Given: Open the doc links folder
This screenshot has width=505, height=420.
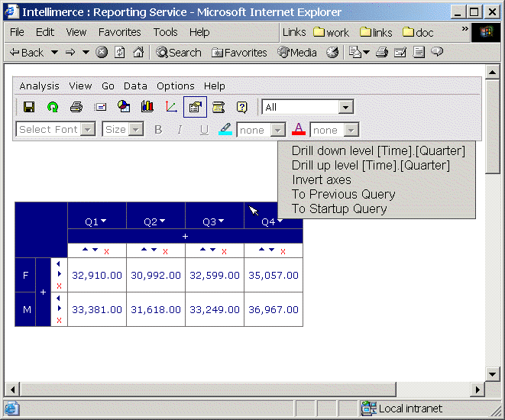Looking at the screenshot, I should 418,32.
